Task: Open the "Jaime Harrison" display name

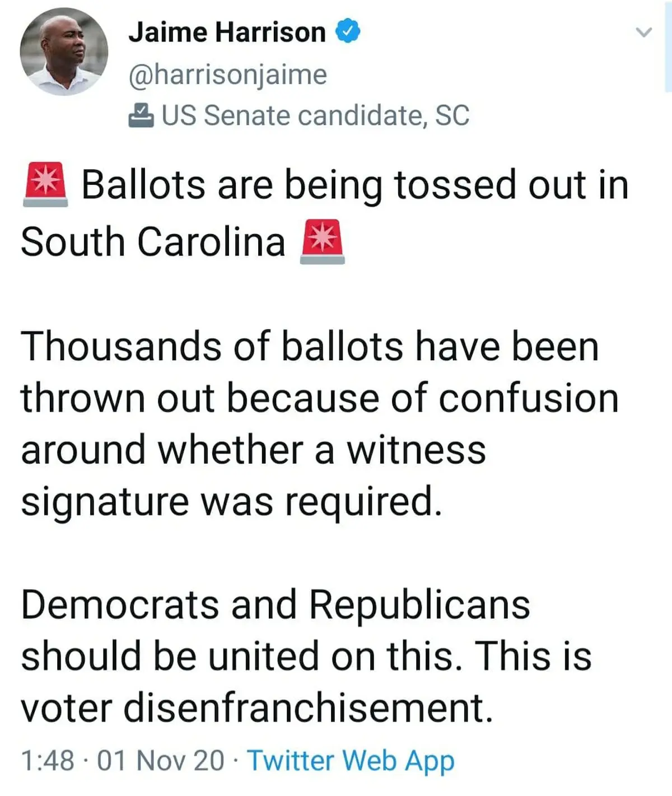Action: [x=227, y=32]
